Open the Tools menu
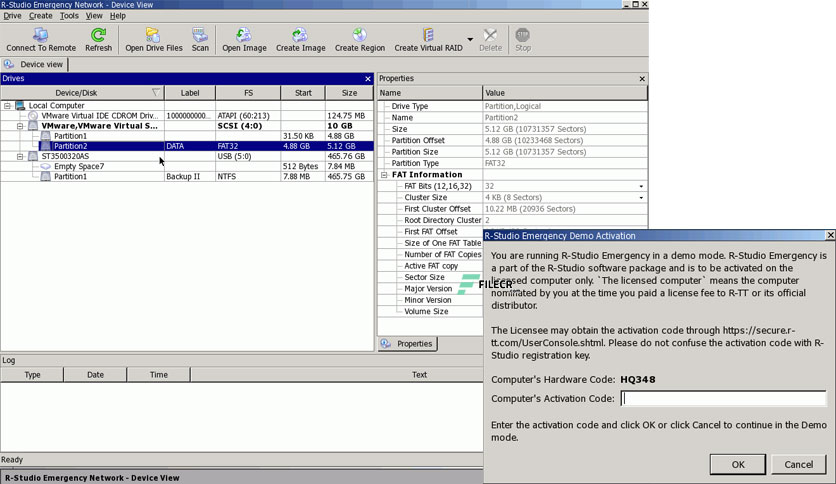Viewport: 836px width, 484px height. click(69, 15)
